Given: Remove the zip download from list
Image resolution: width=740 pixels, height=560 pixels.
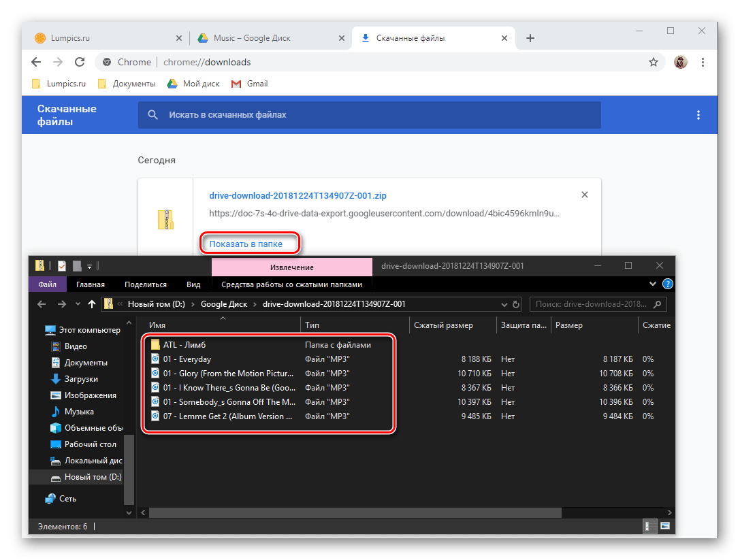Looking at the screenshot, I should 584,195.
